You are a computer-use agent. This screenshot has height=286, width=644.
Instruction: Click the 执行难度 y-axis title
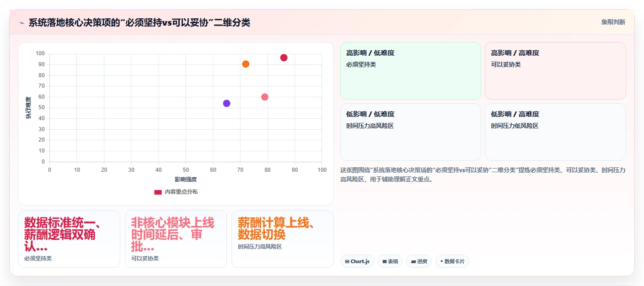[x=28, y=108]
